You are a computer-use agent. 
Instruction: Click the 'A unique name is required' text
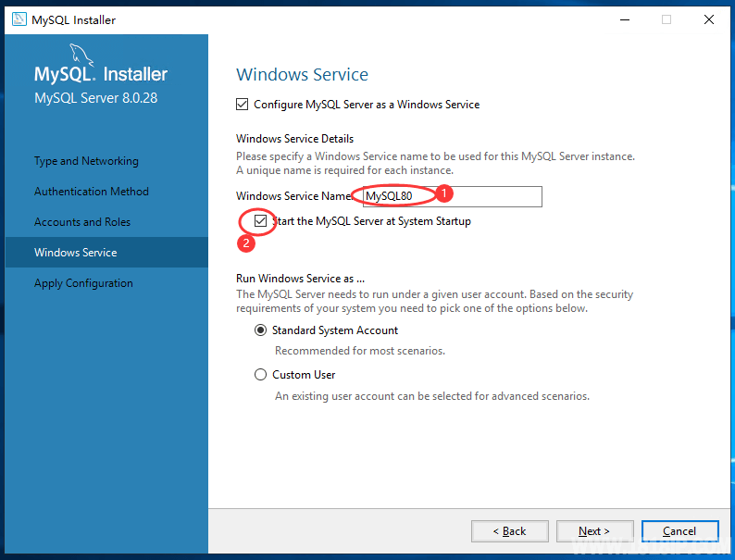tap(344, 170)
